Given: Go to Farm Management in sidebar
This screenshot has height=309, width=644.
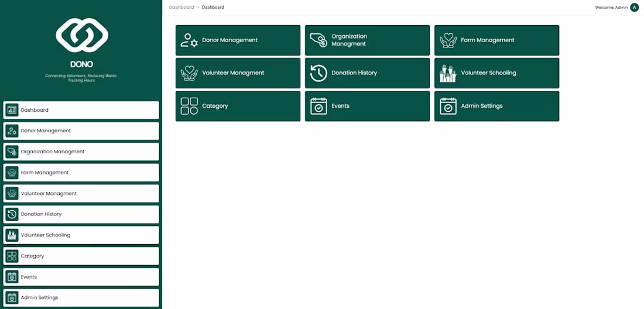Looking at the screenshot, I should click(81, 173).
